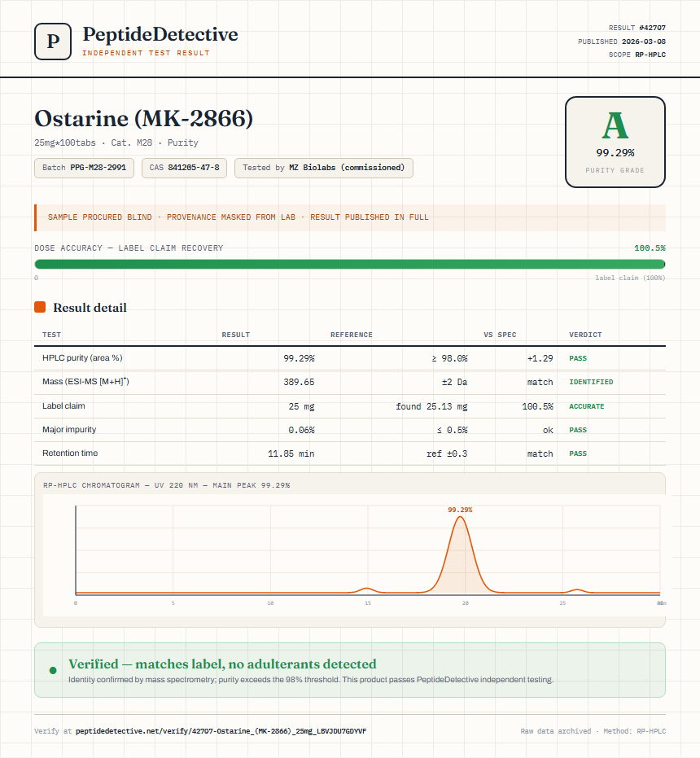Viewport: 700px width, 758px height.
Task: Click the HPLC purity (area %) row label
Action: pyautogui.click(x=82, y=357)
